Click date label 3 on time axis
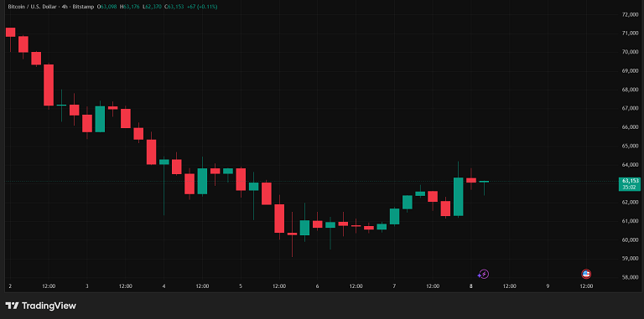 tap(87, 286)
